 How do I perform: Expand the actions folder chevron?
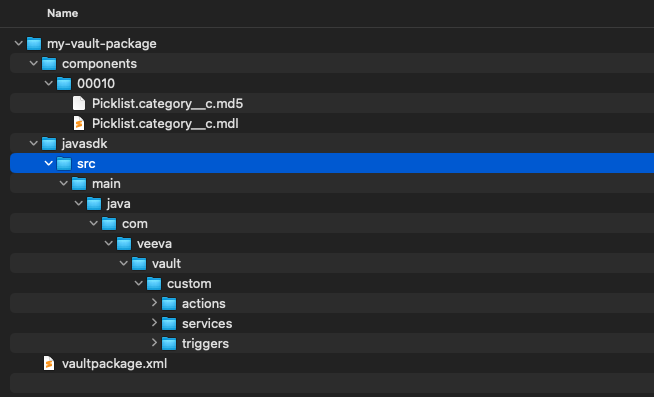coord(154,303)
